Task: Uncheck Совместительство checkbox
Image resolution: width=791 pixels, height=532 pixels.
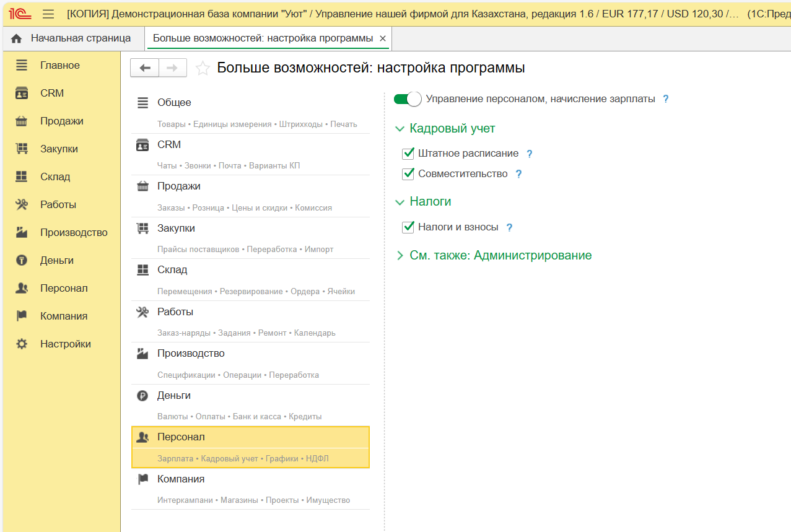Action: (408, 174)
